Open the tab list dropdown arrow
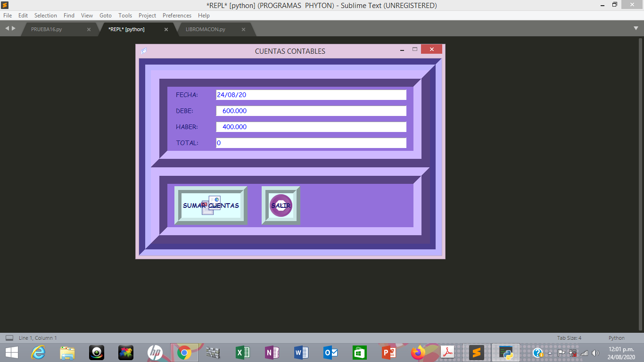The height and width of the screenshot is (362, 644). coord(636,29)
